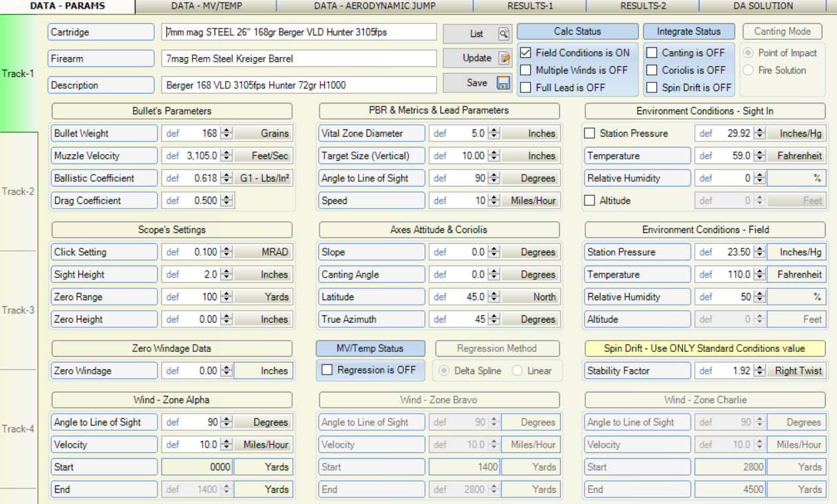Click the Integrate Status header button
837x504 pixels.
point(689,31)
